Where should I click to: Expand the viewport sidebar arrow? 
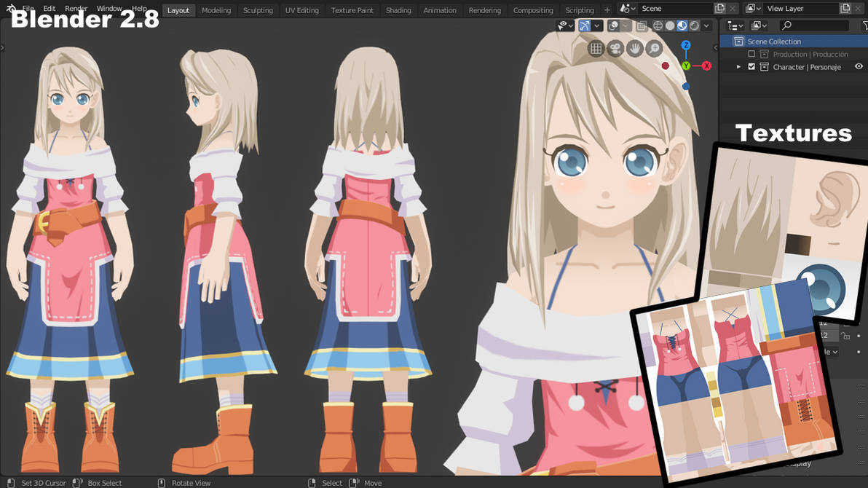(x=715, y=47)
